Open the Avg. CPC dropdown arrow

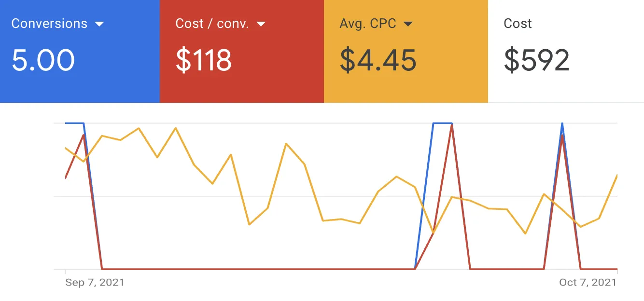[x=408, y=24]
